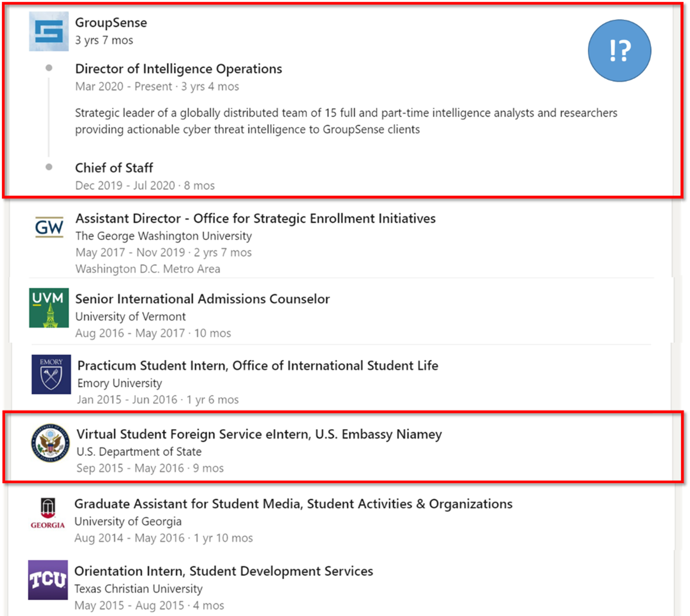Screen dimensions: 690x616
Task: Click the 'Strategic leader of a globally distributed team' description
Action: tap(346, 121)
